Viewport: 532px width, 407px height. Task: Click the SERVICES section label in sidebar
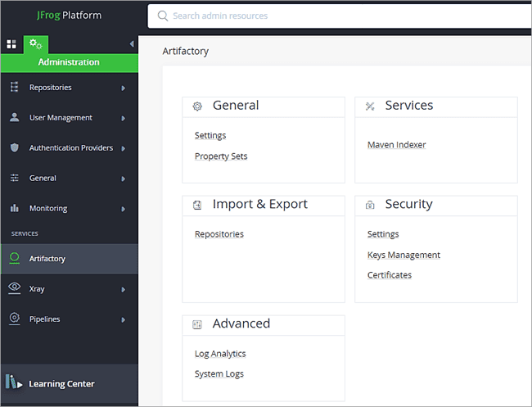pyautogui.click(x=25, y=233)
